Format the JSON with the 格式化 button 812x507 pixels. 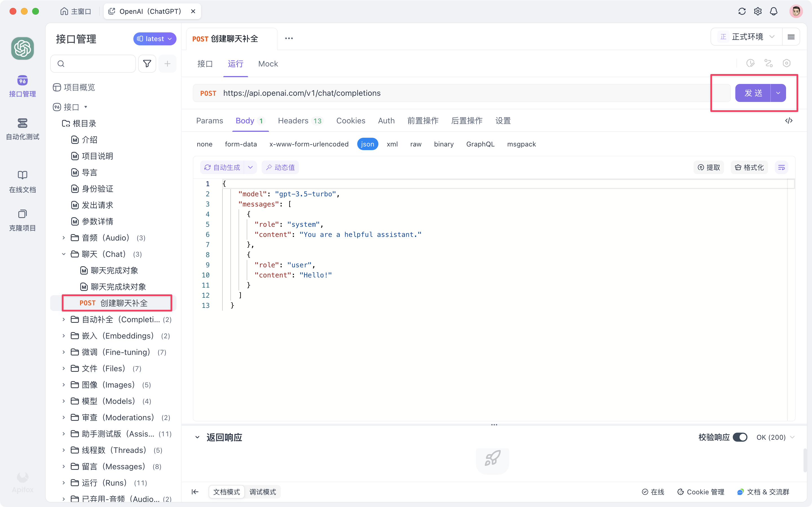749,167
